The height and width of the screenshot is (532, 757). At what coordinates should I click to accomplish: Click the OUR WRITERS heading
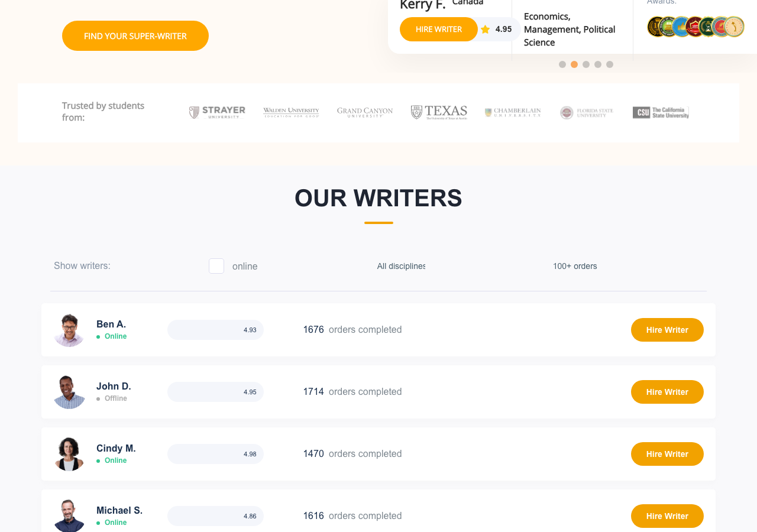pyautogui.click(x=378, y=198)
